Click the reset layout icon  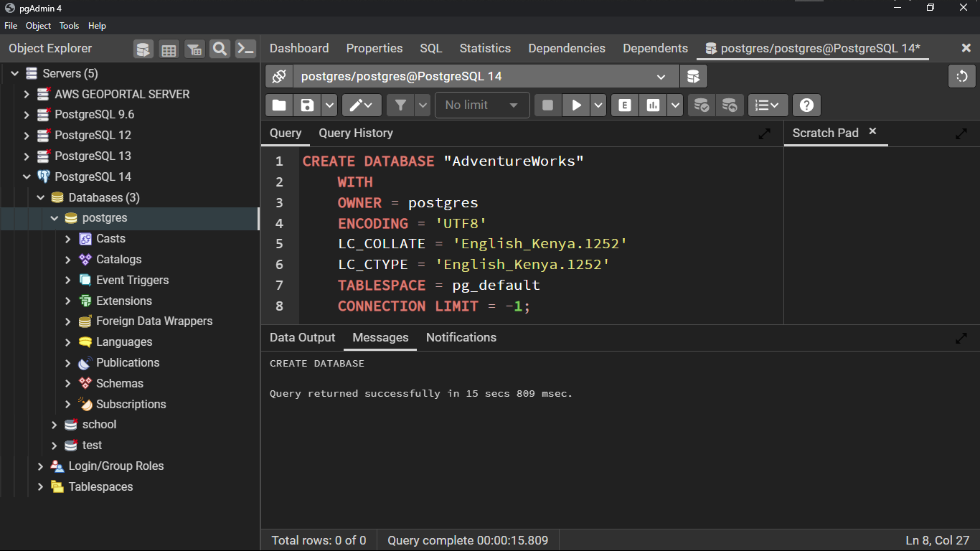coord(962,76)
